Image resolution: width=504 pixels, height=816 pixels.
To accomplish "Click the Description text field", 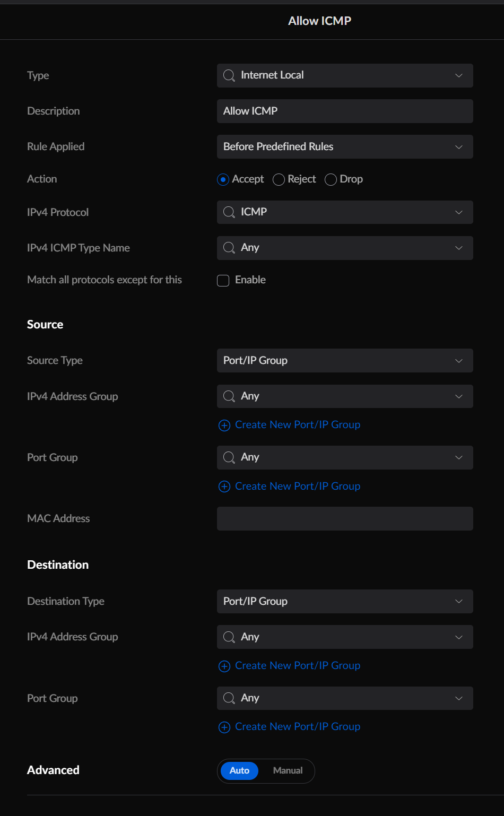I will pos(345,111).
